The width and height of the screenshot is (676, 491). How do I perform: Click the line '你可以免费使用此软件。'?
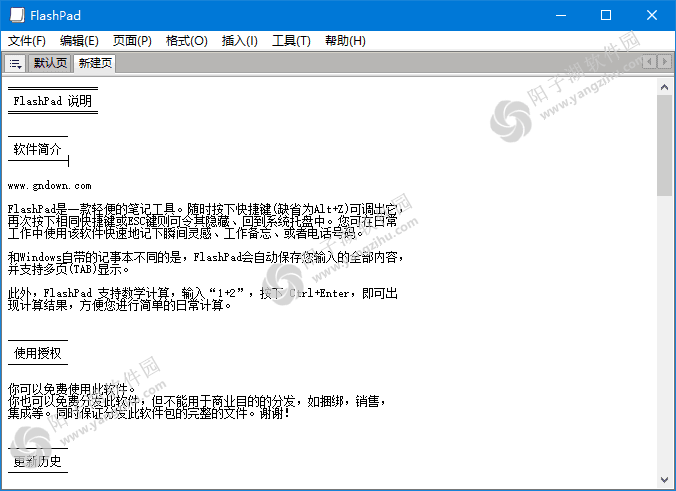click(72, 389)
